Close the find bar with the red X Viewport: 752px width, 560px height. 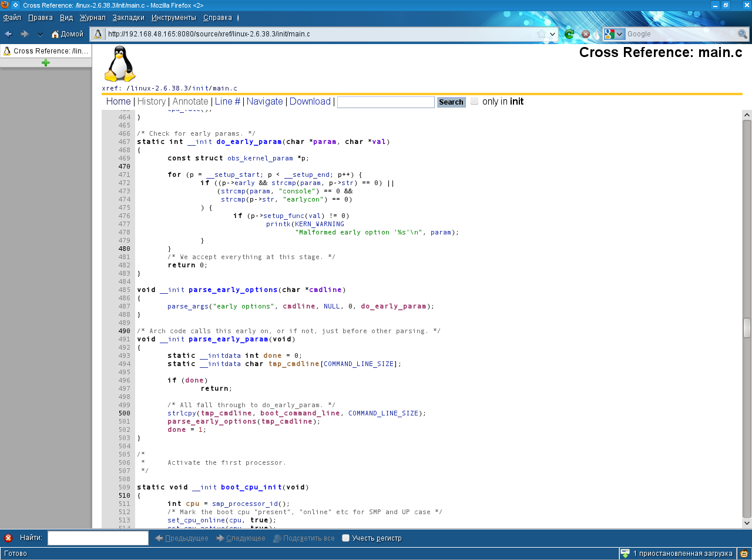click(8, 538)
